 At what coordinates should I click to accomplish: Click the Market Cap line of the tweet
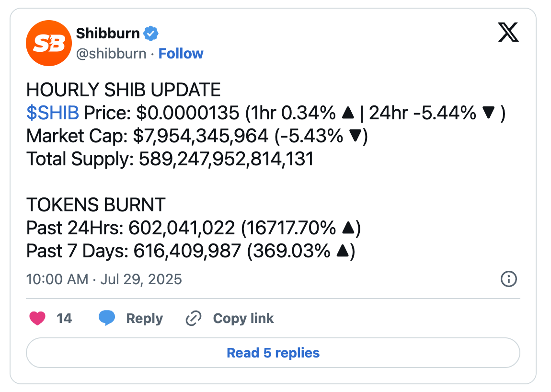tap(197, 136)
